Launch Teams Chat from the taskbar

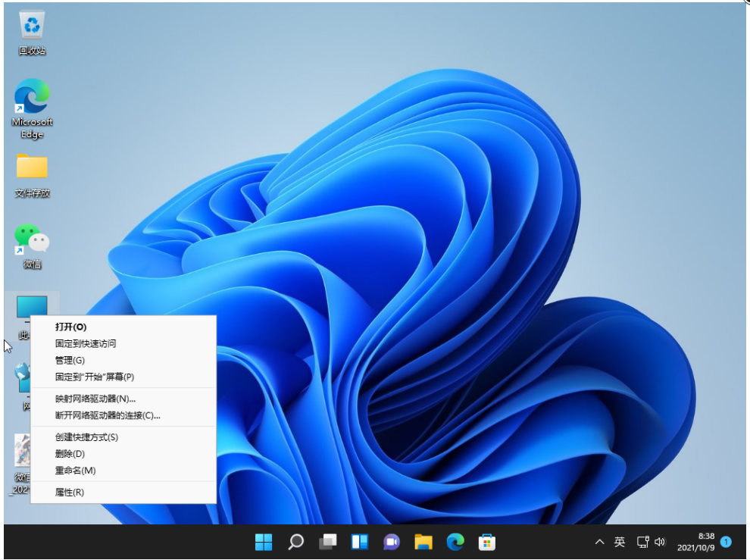point(391,542)
